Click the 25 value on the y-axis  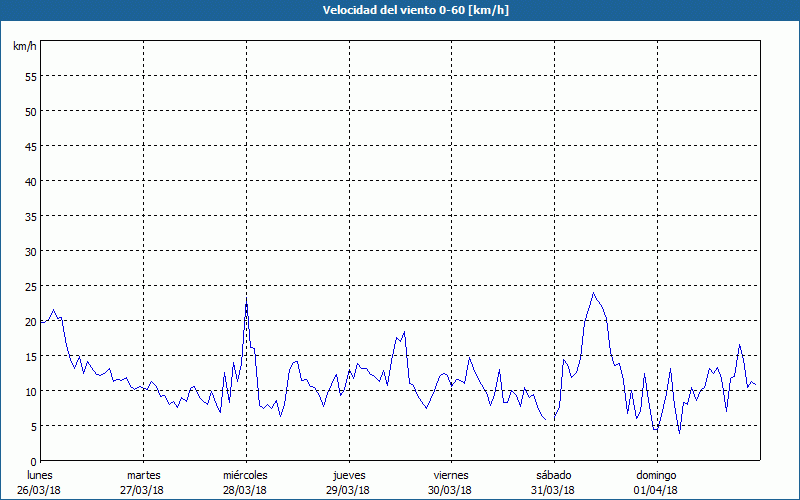[x=30, y=286]
